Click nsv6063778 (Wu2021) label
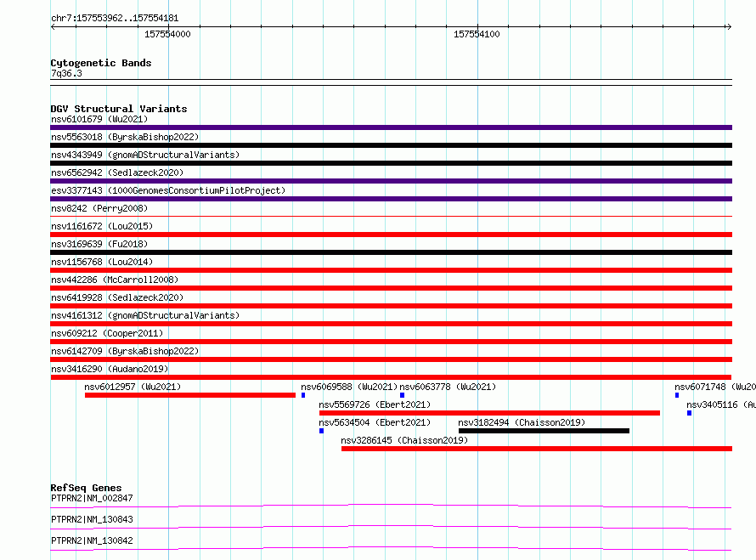756x560 pixels. click(448, 387)
